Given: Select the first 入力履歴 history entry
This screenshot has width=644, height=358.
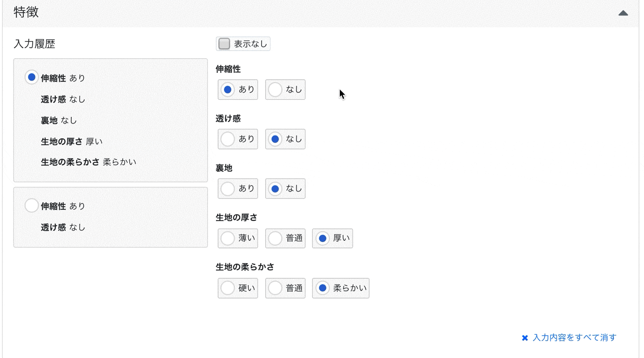Looking at the screenshot, I should 31,77.
